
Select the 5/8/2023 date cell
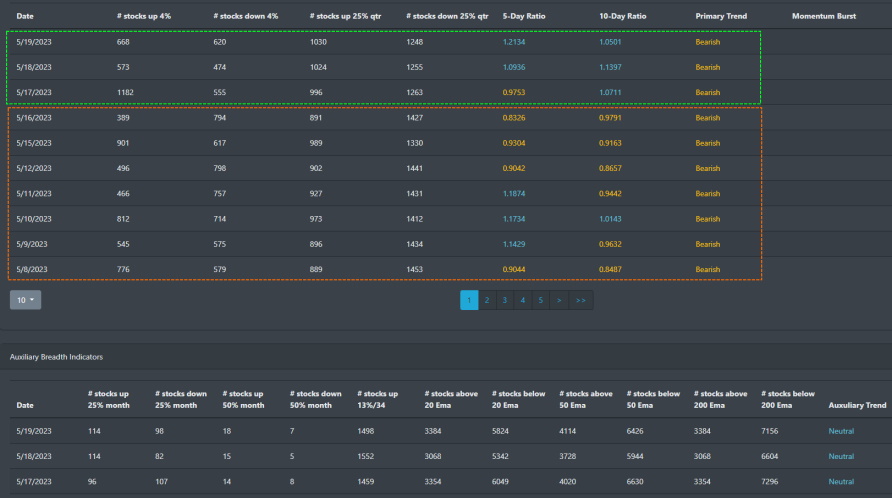click(x=31, y=269)
